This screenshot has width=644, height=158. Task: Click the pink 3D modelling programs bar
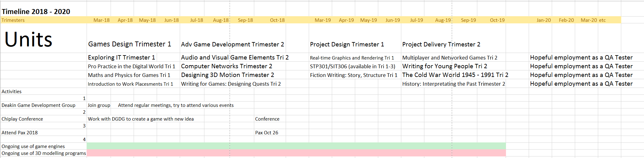coord(296,153)
